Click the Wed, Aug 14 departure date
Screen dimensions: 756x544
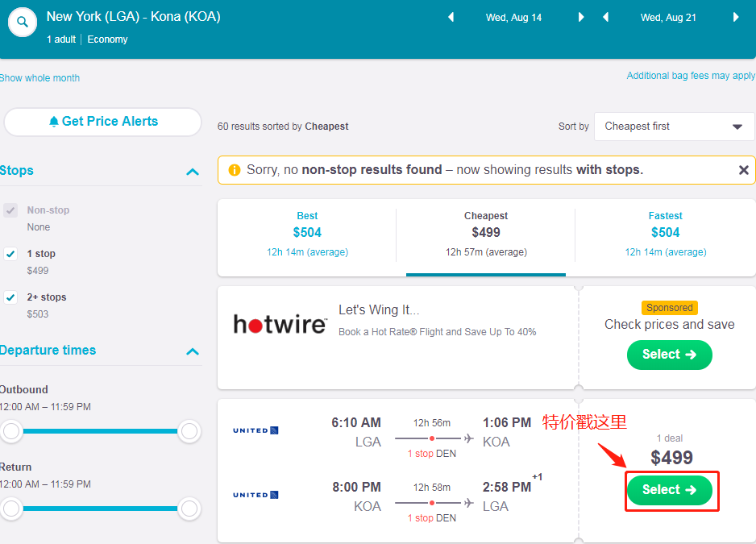click(513, 18)
